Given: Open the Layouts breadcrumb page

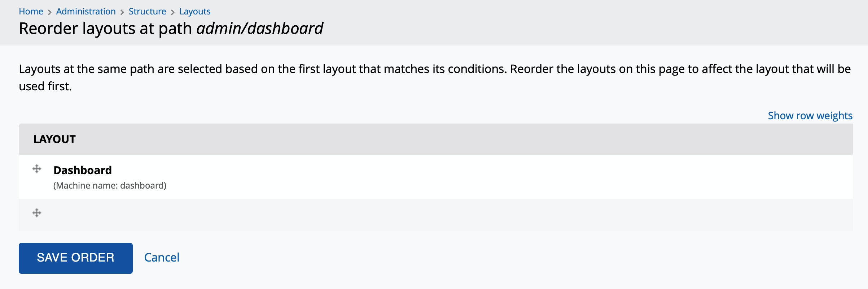Looking at the screenshot, I should 194,11.
